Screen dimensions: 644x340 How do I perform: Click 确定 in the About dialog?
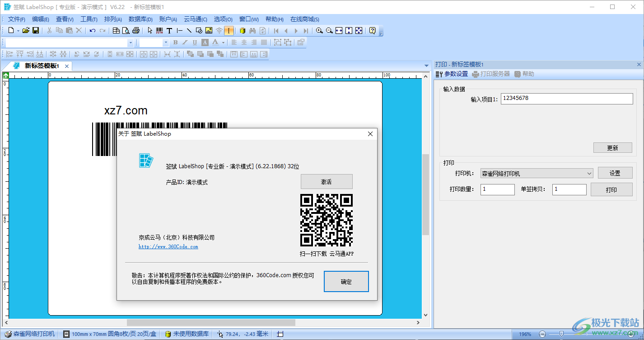coord(346,282)
